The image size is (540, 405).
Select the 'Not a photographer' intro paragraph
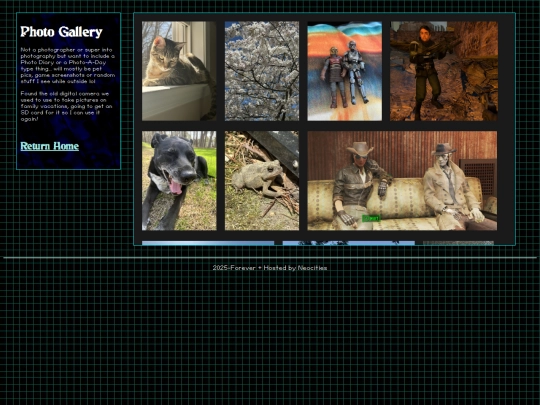[68, 65]
